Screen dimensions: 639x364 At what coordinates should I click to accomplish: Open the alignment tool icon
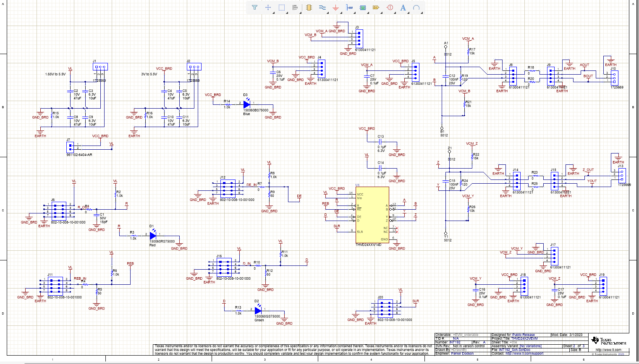point(295,7)
